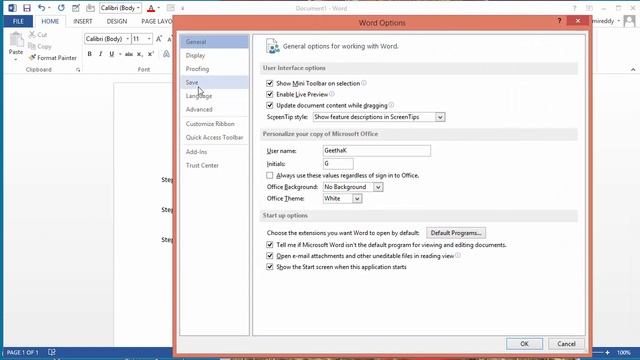This screenshot has width=640, height=360.
Task: Open the Undo history dropdown arrow
Action: tap(49, 8)
